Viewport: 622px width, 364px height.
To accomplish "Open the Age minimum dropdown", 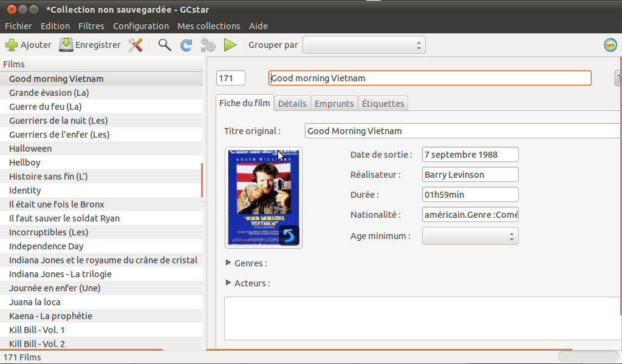I will pos(470,236).
